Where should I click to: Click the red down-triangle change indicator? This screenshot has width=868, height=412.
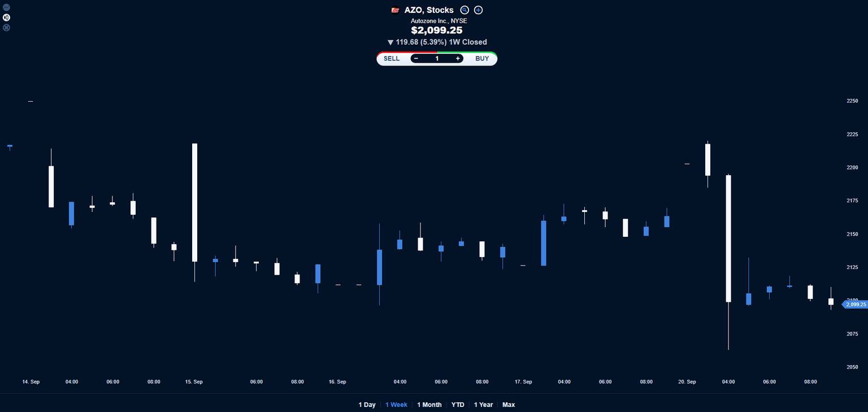click(390, 42)
